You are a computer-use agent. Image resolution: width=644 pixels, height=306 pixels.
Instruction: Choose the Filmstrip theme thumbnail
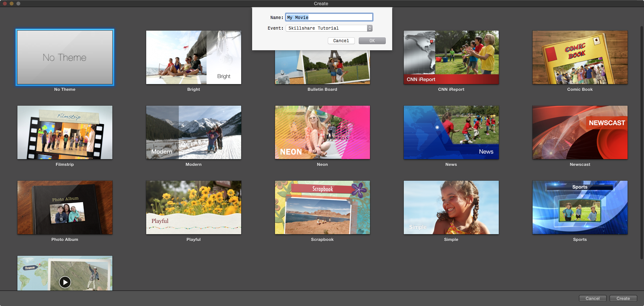[65, 132]
